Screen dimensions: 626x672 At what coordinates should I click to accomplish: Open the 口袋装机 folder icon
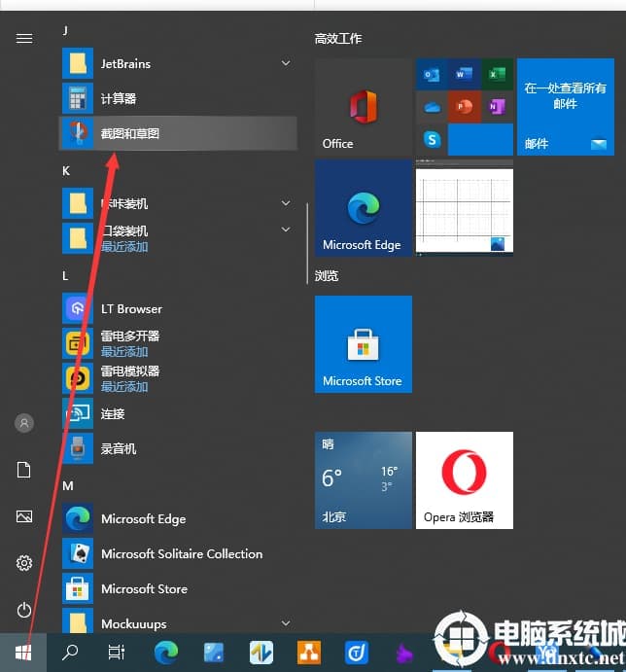78,238
